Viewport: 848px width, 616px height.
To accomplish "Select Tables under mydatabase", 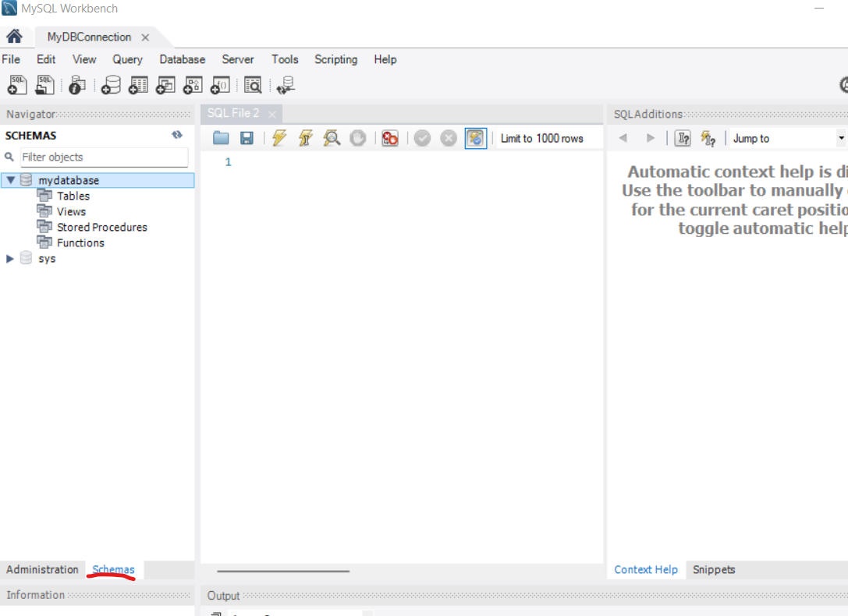I will [x=73, y=196].
